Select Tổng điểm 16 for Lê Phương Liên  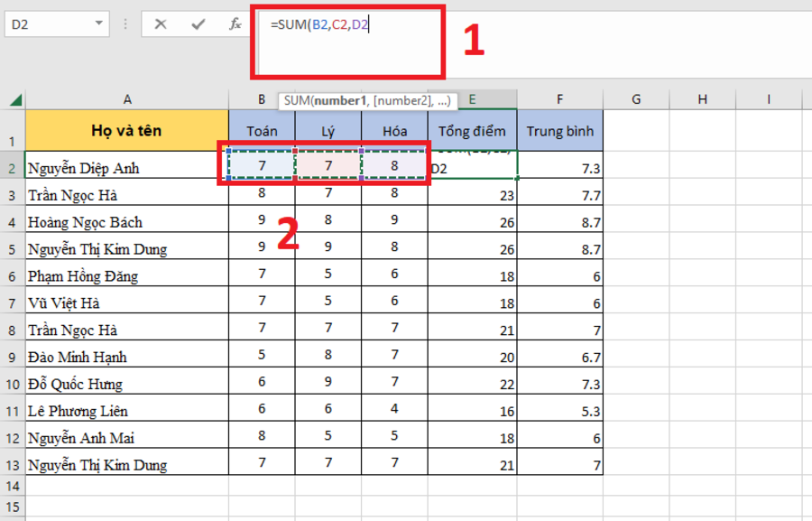[x=472, y=407]
